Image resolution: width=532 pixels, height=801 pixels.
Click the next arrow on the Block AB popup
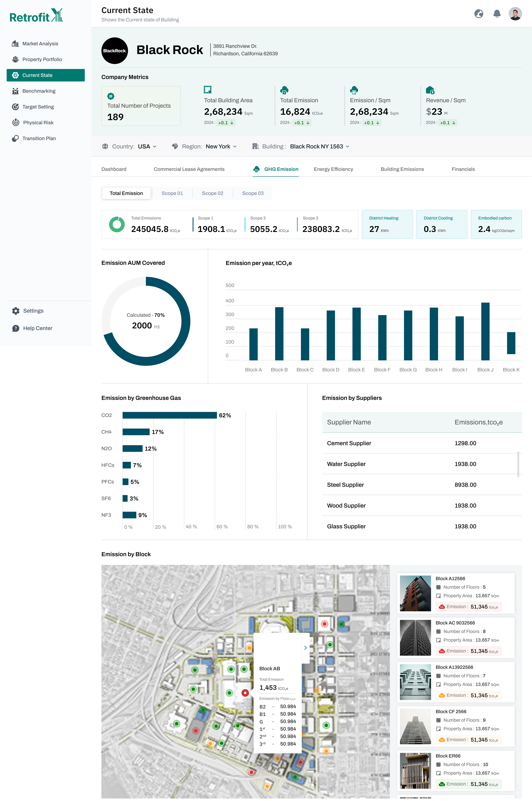pos(305,648)
